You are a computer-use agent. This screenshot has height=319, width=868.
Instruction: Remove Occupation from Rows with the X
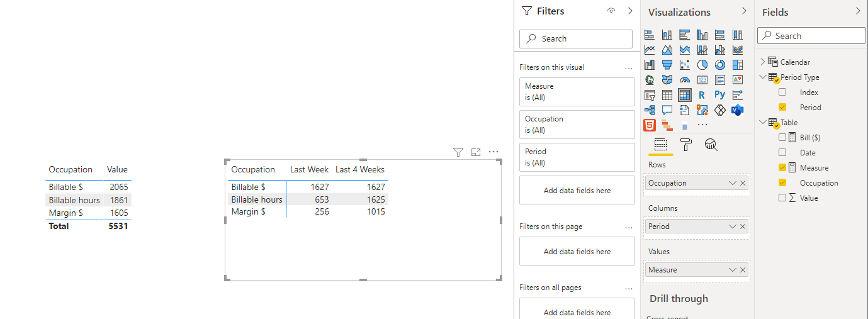(x=743, y=183)
